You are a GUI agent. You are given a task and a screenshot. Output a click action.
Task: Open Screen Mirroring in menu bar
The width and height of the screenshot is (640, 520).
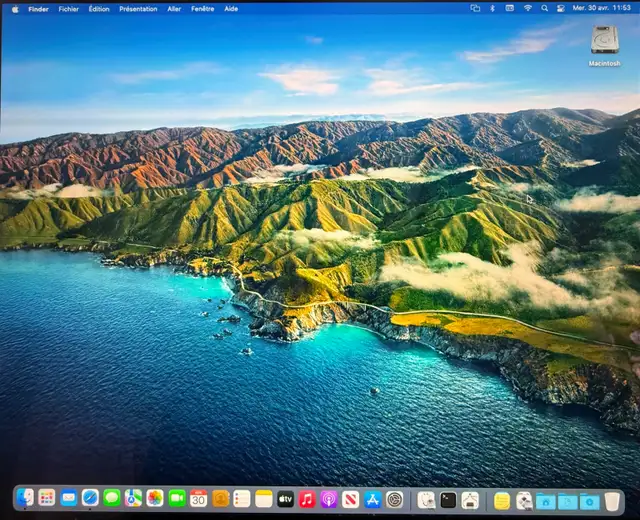click(475, 8)
